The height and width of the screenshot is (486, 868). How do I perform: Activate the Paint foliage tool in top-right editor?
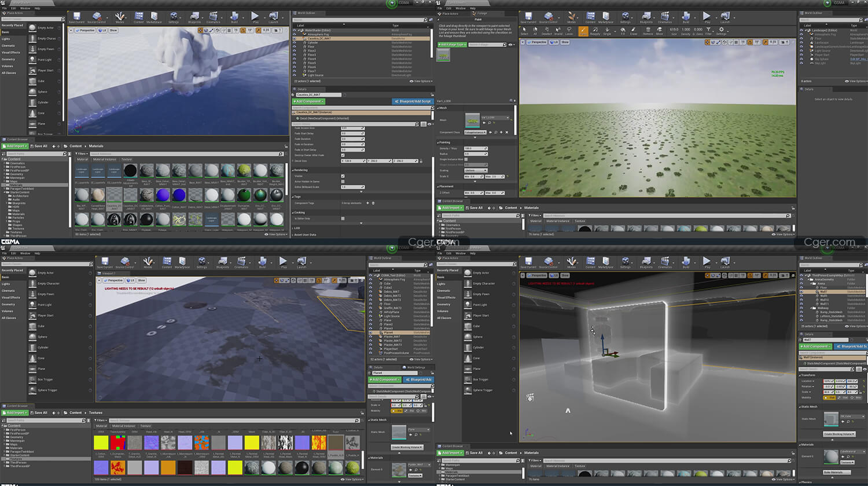[583, 31]
